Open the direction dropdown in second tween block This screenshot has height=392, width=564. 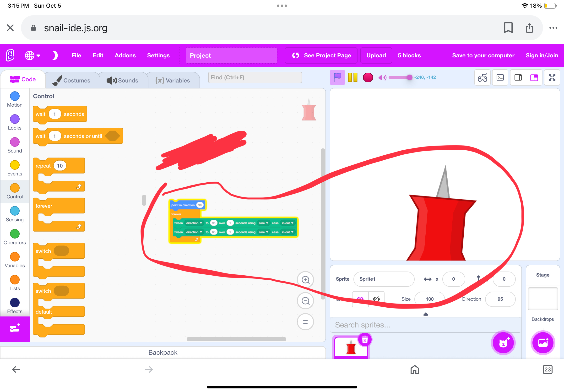coord(194,232)
